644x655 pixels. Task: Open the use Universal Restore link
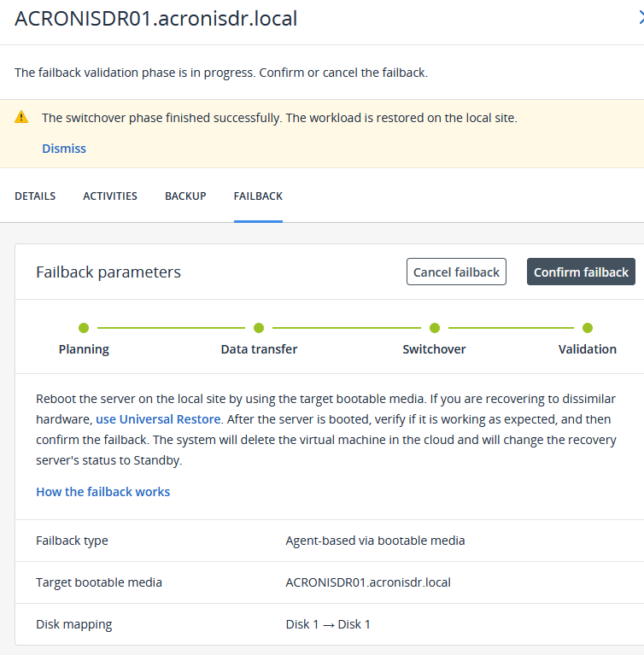tap(158, 419)
